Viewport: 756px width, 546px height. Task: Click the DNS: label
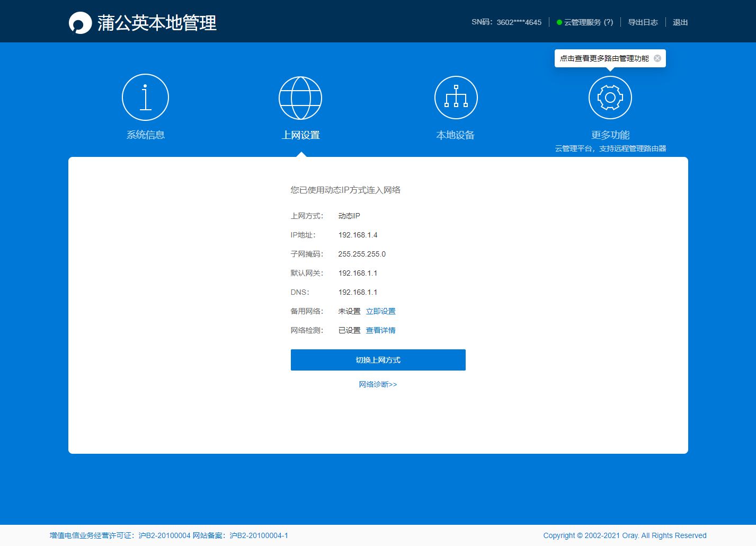(300, 292)
